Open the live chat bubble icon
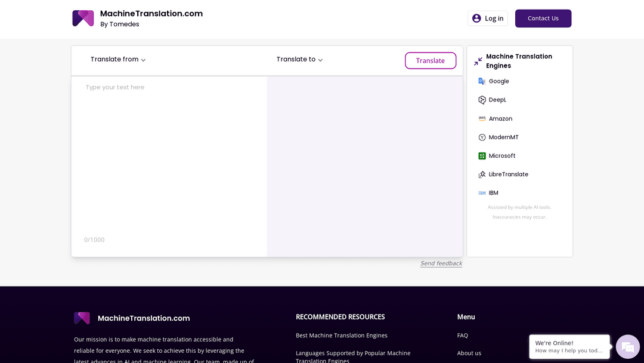 627,347
